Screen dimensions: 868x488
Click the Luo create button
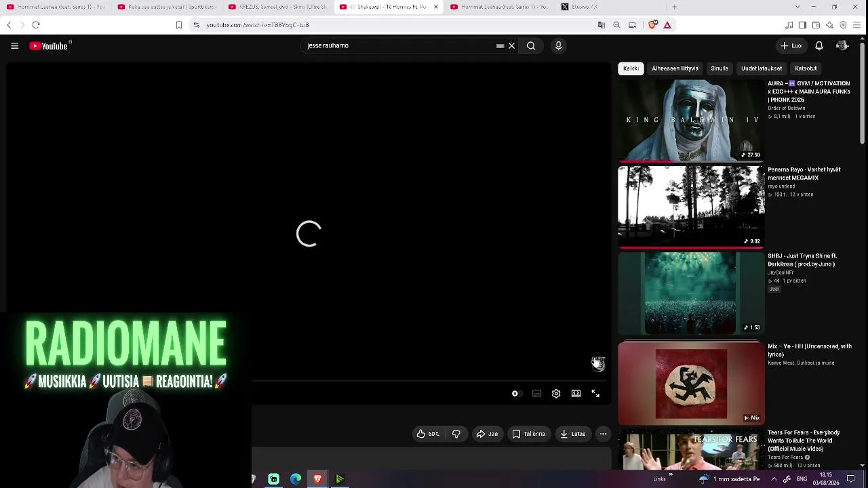click(791, 46)
